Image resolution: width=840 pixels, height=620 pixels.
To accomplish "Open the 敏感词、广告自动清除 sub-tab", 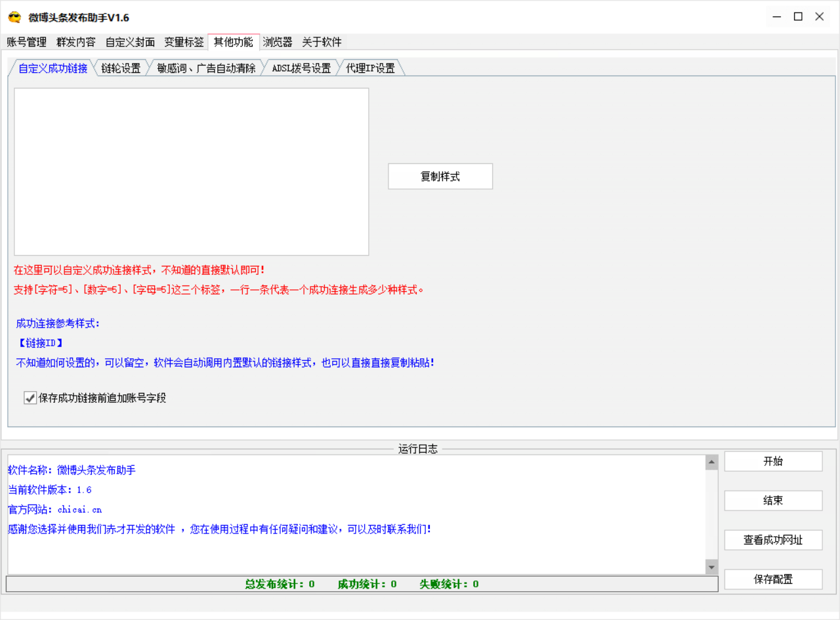I will 206,68.
